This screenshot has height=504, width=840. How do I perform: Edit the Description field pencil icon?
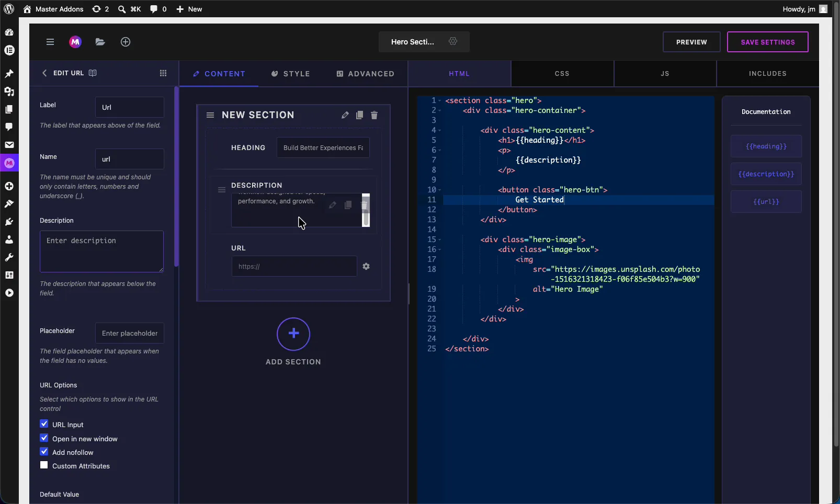(x=333, y=205)
